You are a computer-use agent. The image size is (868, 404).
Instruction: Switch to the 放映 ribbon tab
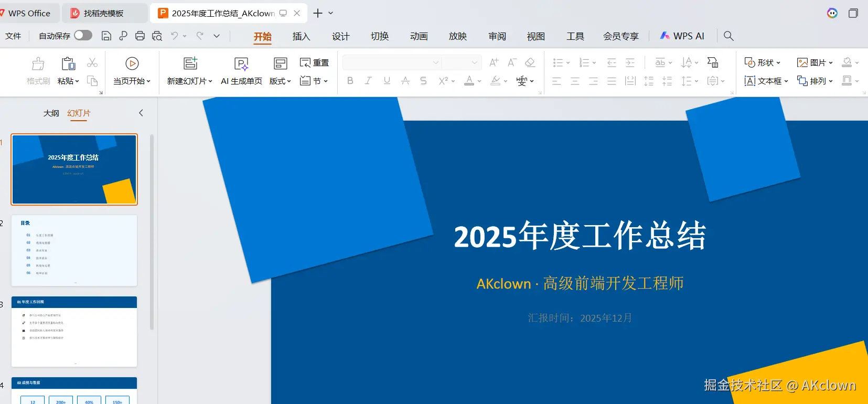458,36
